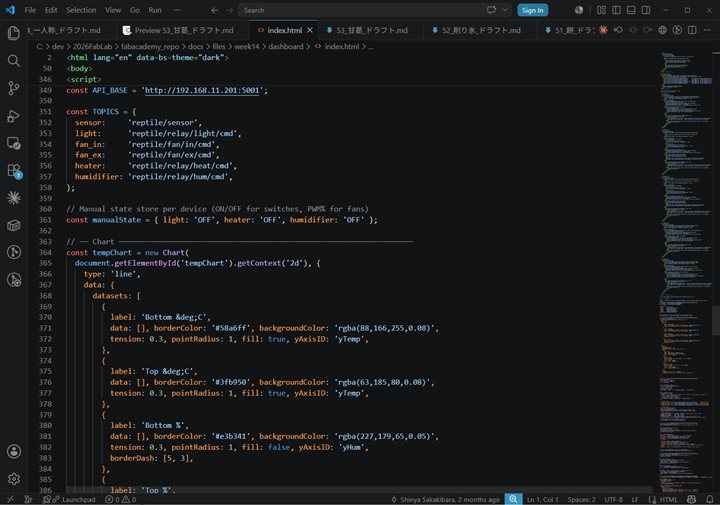
Task: Split the editor to the right
Action: pyautogui.click(x=692, y=30)
